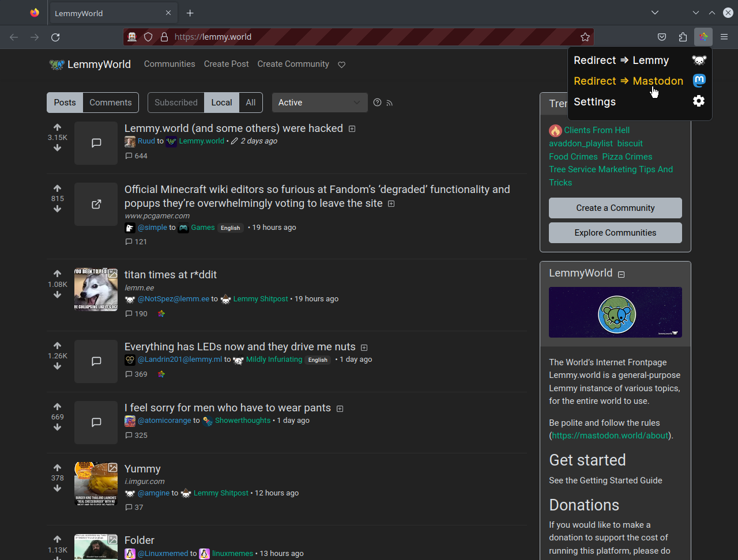Click the extension's settings gear icon
The width and height of the screenshot is (738, 560).
698,101
